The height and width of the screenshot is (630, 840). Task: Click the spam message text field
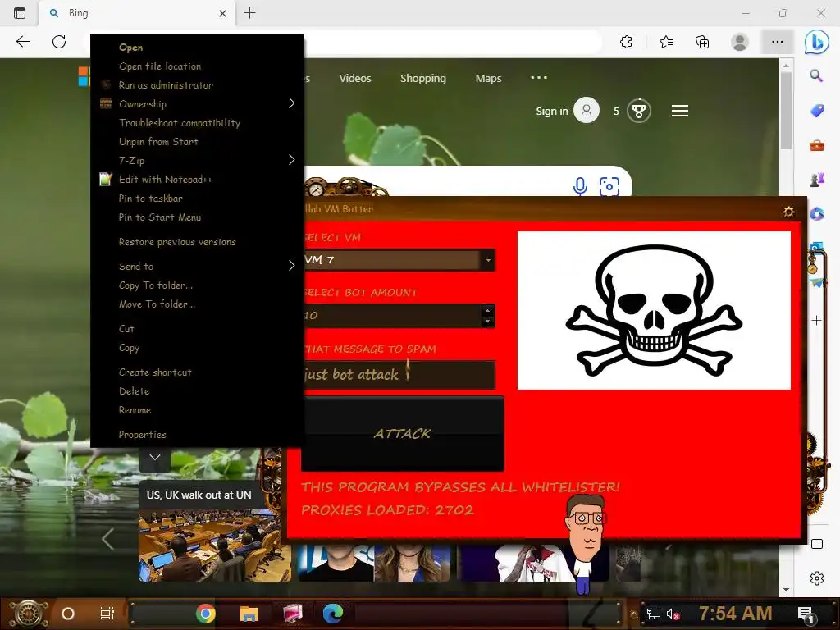398,374
